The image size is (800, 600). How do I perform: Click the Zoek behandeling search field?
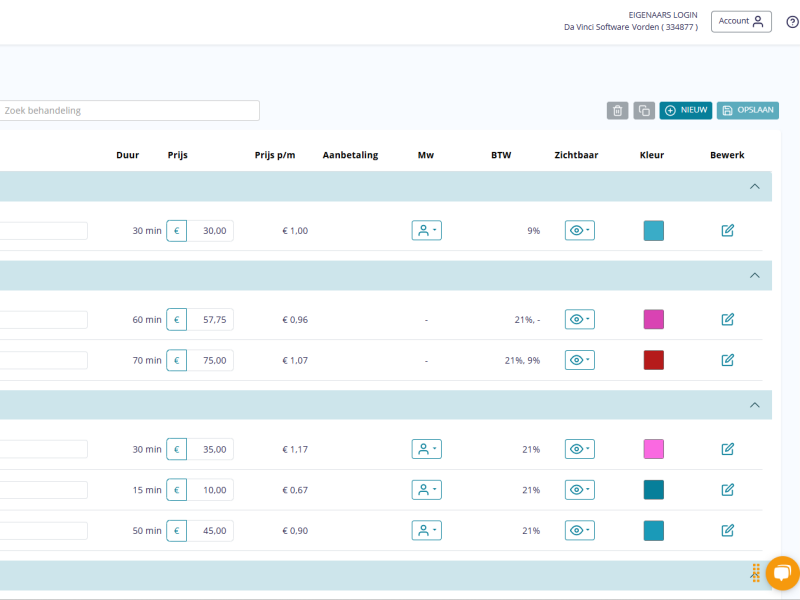click(x=129, y=111)
